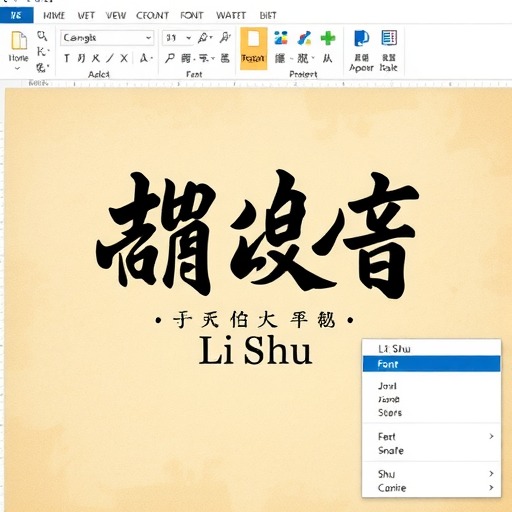The height and width of the screenshot is (512, 512).
Task: Click the smaller X icon after T
Action: [x=96, y=59]
